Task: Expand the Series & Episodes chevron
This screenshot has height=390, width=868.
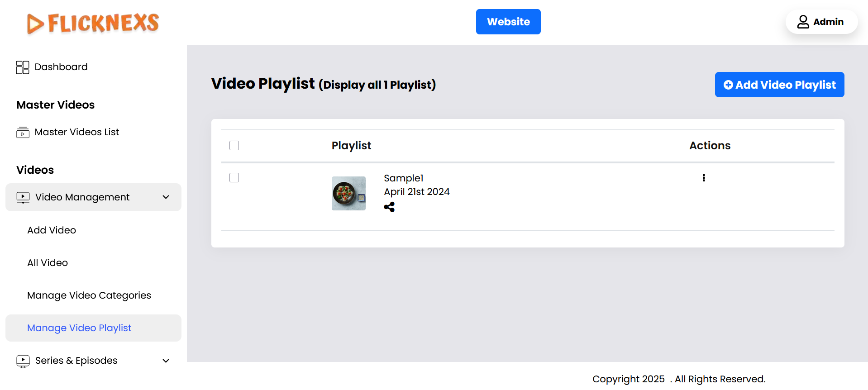Action: point(166,361)
